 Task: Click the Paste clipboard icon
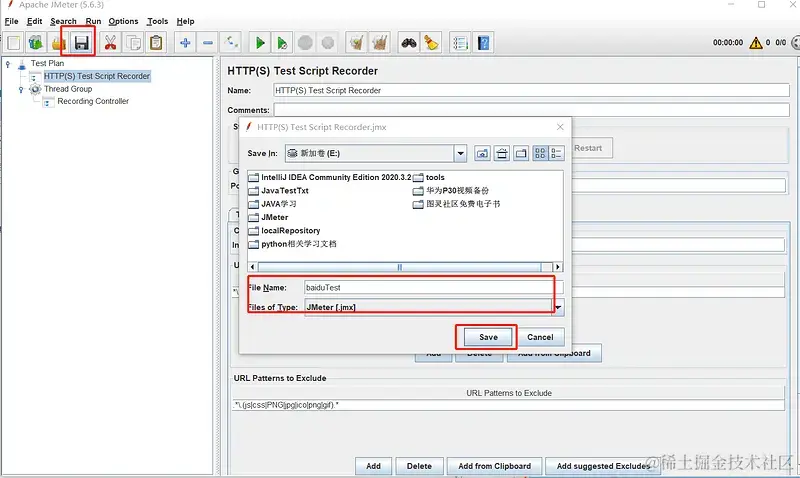156,43
